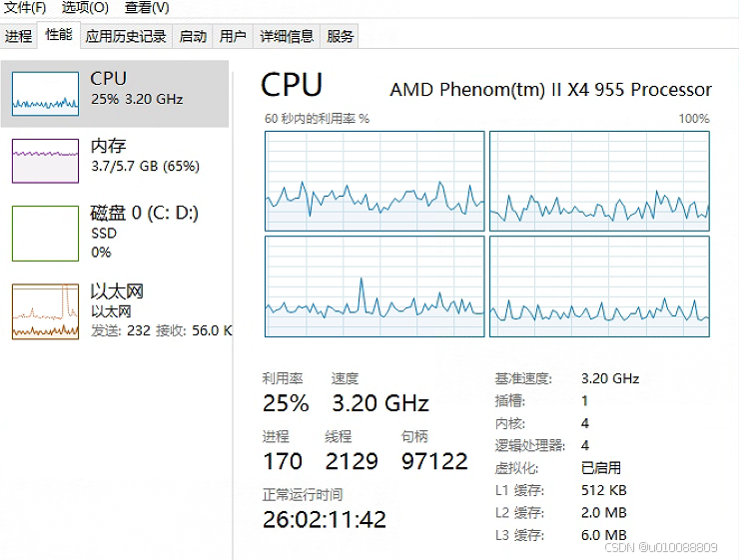Image resolution: width=739 pixels, height=560 pixels.
Task: Click the top-right CPU core graph
Action: coord(599,181)
